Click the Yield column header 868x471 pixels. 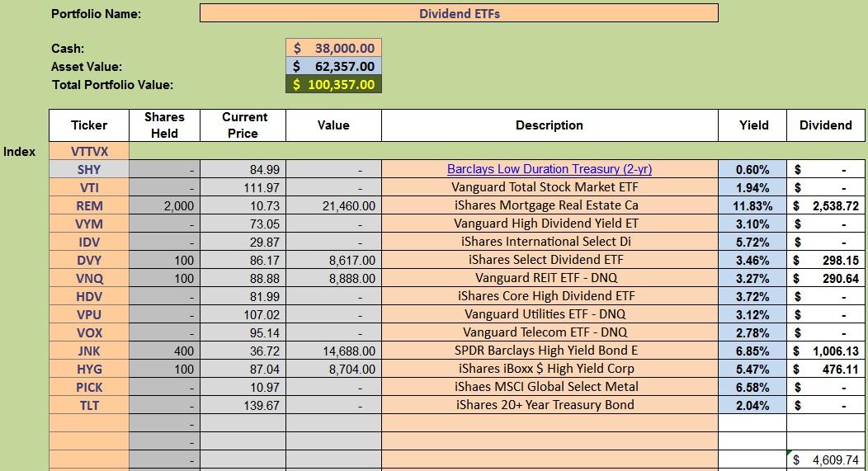(x=752, y=125)
